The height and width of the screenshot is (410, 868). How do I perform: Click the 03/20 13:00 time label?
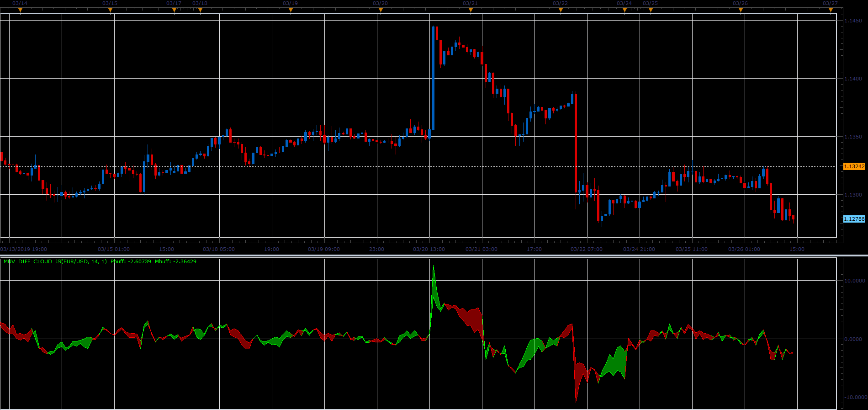point(429,249)
